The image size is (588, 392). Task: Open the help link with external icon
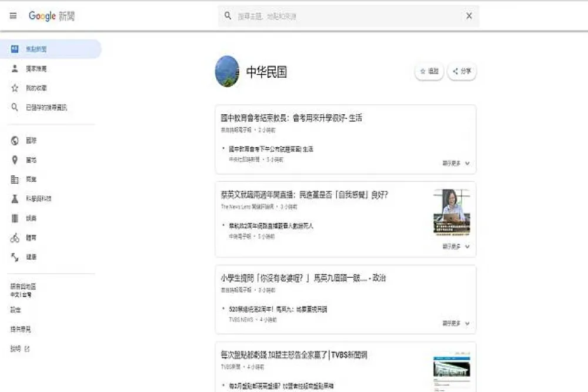[x=20, y=349]
